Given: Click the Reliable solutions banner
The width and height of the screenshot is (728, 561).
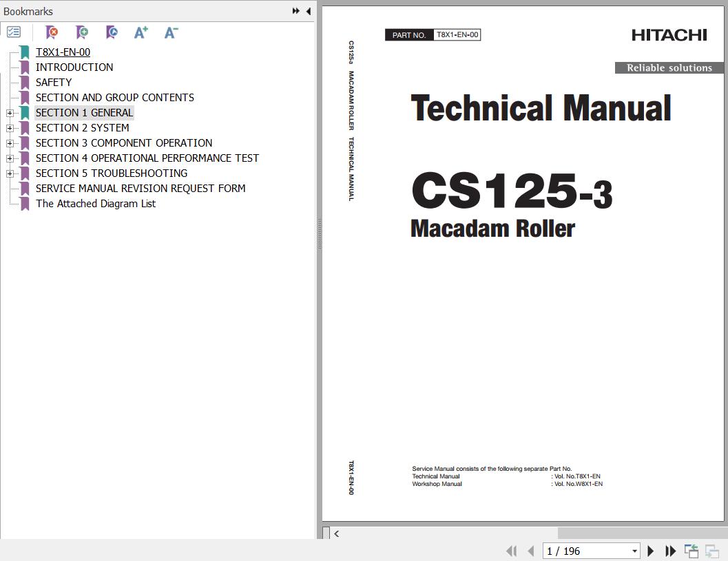Looking at the screenshot, I should (669, 67).
